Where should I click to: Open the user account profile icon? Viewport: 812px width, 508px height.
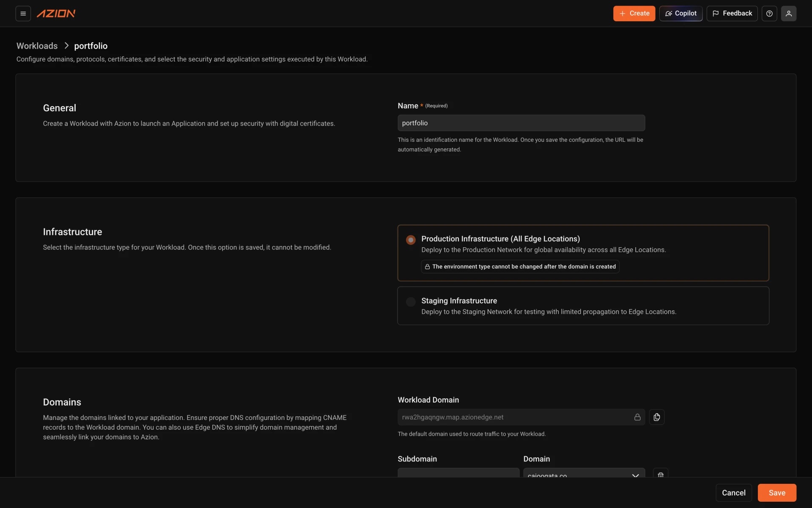click(789, 14)
